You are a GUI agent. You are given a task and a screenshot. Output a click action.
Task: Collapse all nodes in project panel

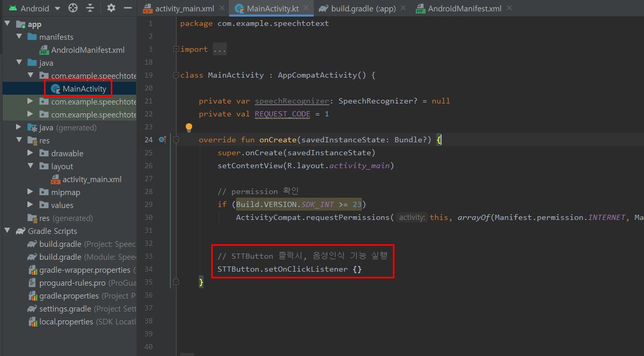(x=91, y=8)
